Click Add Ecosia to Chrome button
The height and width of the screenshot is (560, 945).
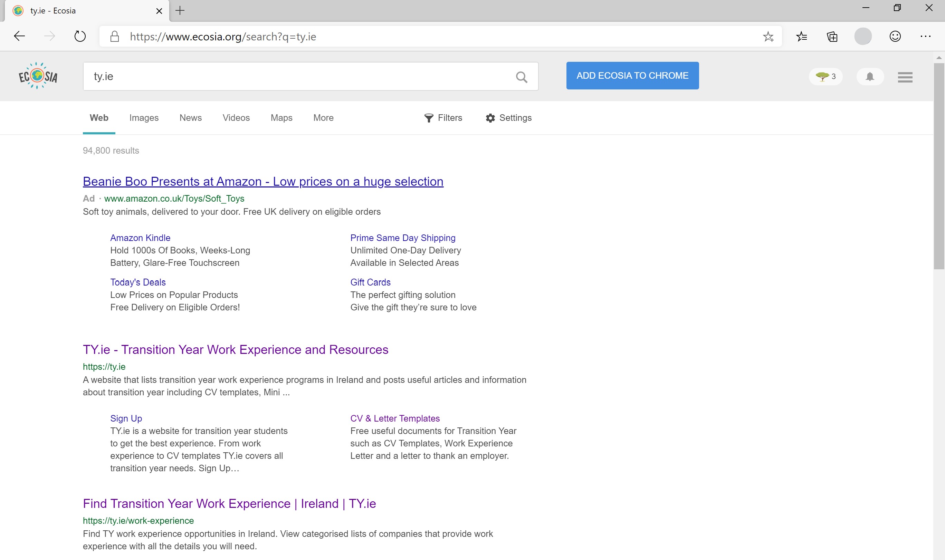pos(632,76)
